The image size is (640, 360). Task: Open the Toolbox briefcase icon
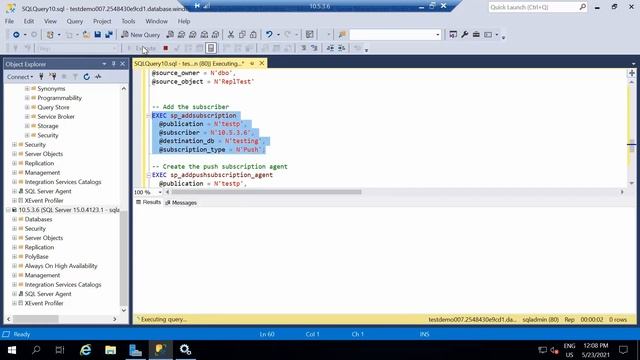[x=476, y=35]
